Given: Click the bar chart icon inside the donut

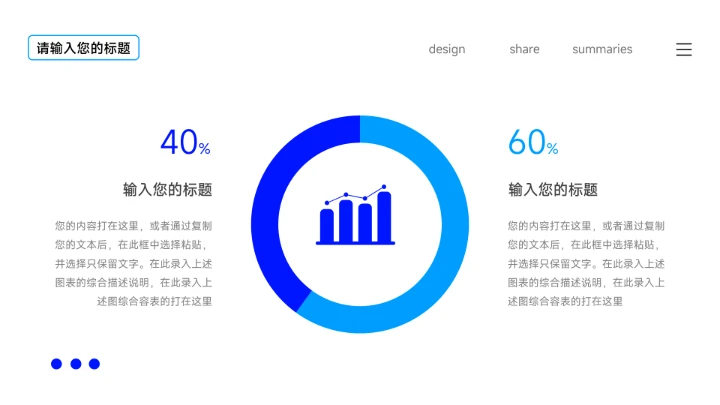Looking at the screenshot, I should (x=355, y=216).
